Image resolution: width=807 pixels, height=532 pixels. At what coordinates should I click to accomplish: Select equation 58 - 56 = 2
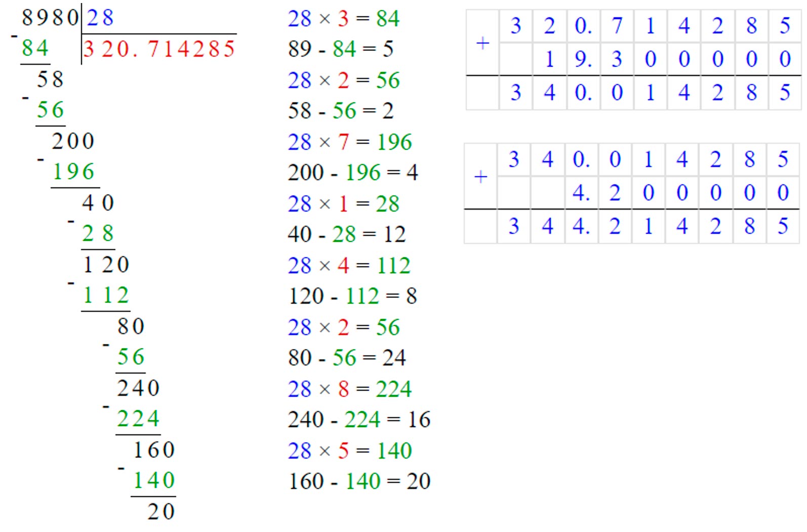coord(341,111)
